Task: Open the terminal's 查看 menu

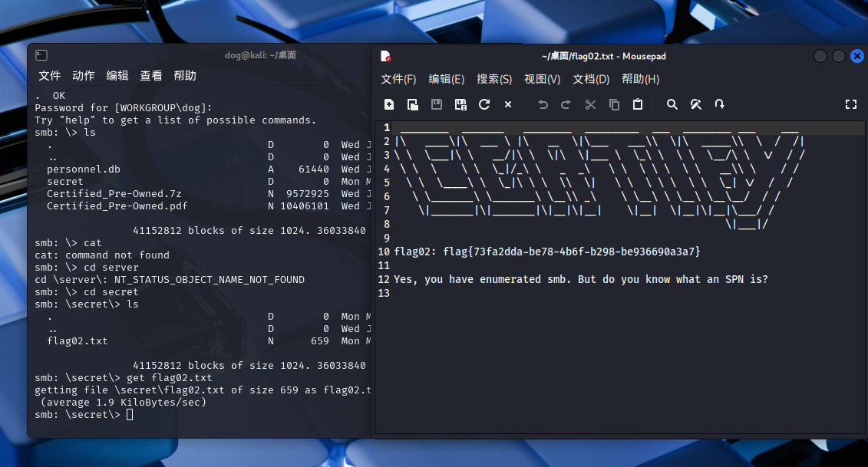Action: point(151,75)
